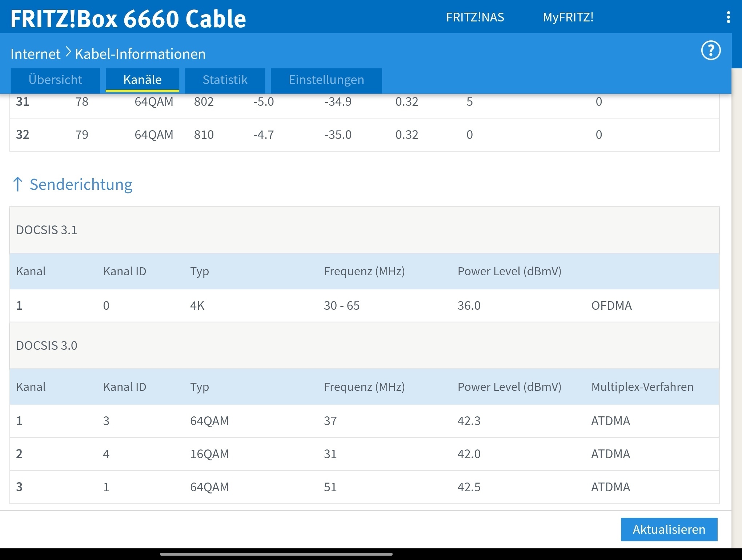
Task: Click value -35.0 in row 32
Action: tap(338, 135)
